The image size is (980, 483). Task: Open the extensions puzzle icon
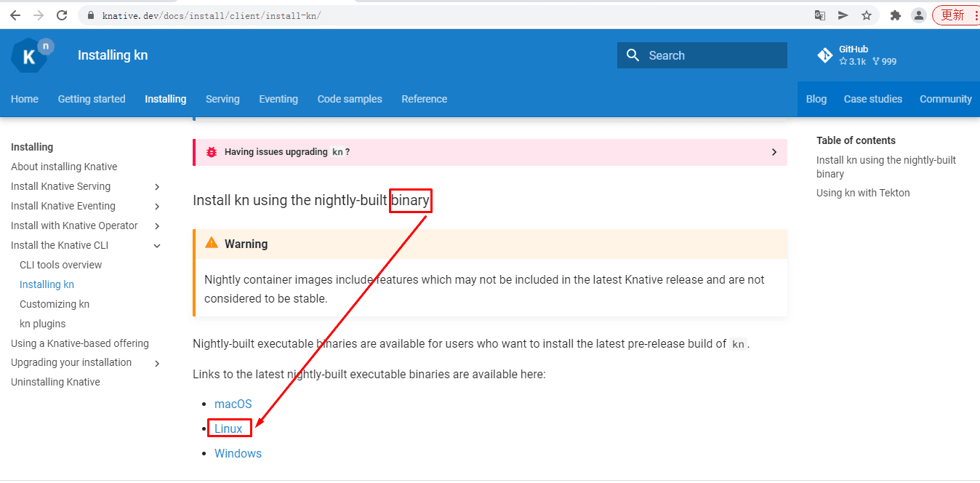[x=896, y=15]
